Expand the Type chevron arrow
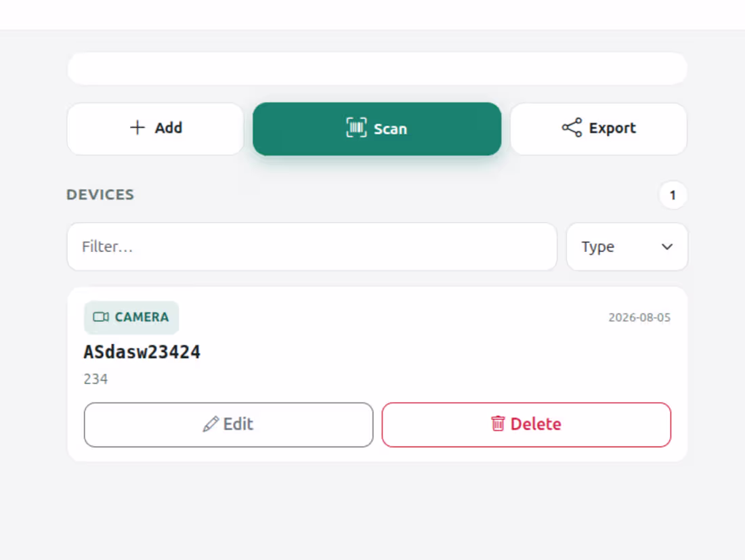Screen dimensions: 745x560 click(667, 246)
